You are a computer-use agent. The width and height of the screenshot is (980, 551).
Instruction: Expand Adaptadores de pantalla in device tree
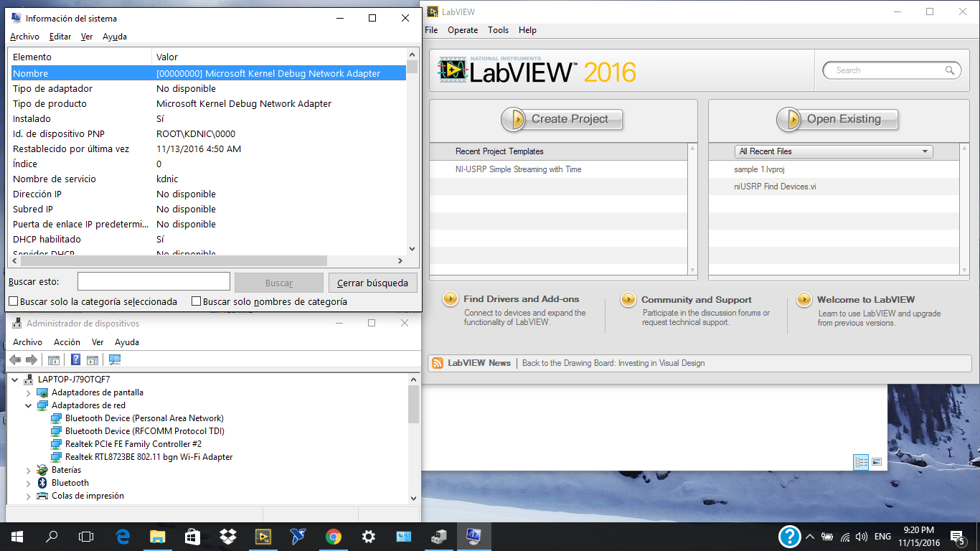tap(29, 392)
